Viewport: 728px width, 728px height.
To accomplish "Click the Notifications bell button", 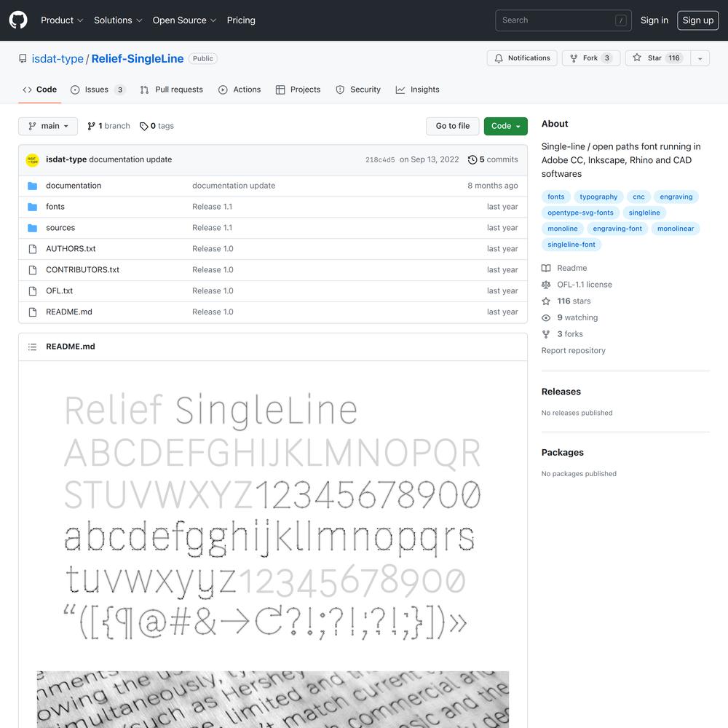I will tap(522, 58).
